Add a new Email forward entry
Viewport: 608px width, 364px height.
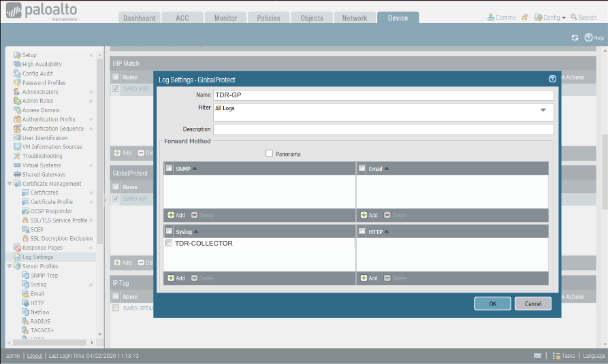369,215
